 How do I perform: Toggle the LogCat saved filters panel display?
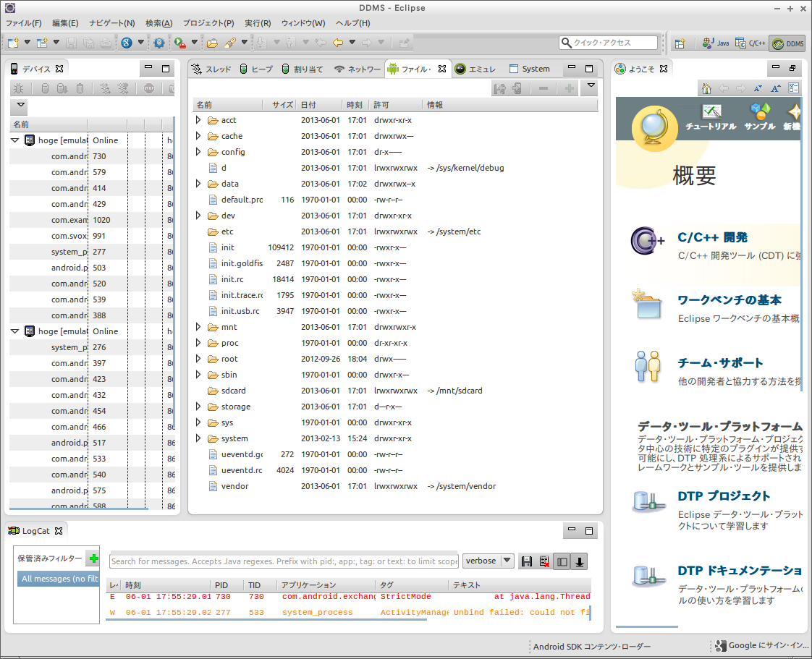[x=562, y=561]
